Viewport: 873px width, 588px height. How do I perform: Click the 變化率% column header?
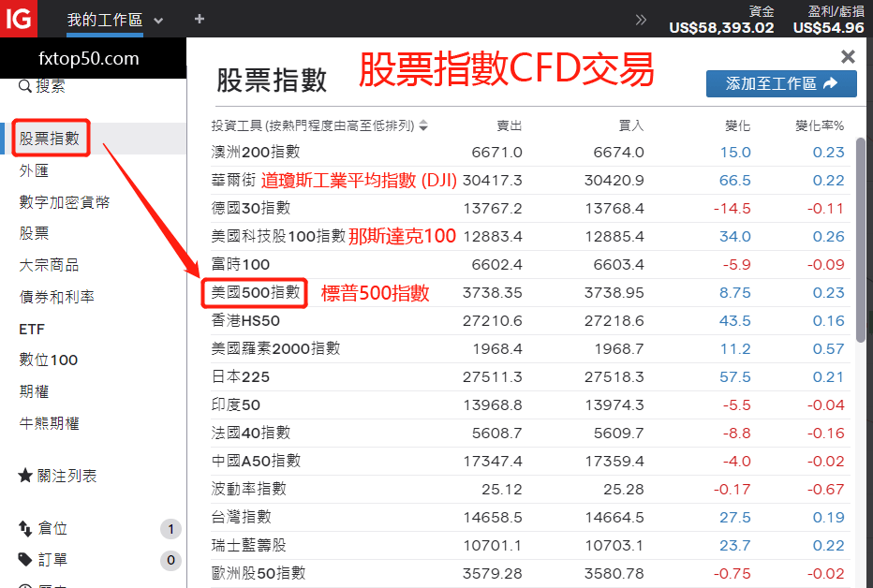pyautogui.click(x=820, y=125)
